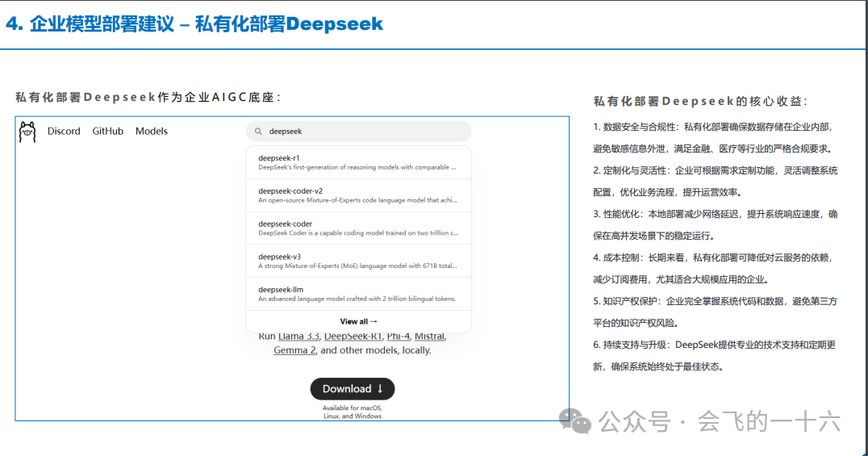This screenshot has width=868, height=456.
Task: Pick deepseek-v3 from results
Action: [x=358, y=261]
